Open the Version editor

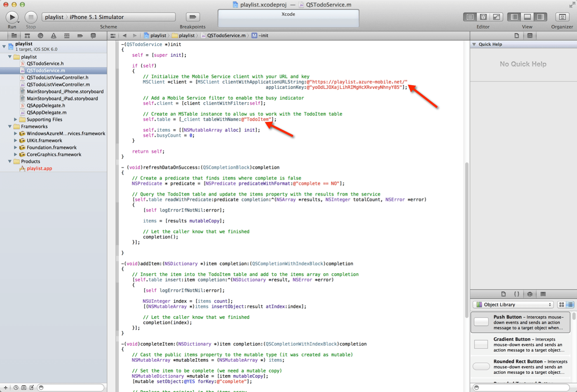pos(497,16)
